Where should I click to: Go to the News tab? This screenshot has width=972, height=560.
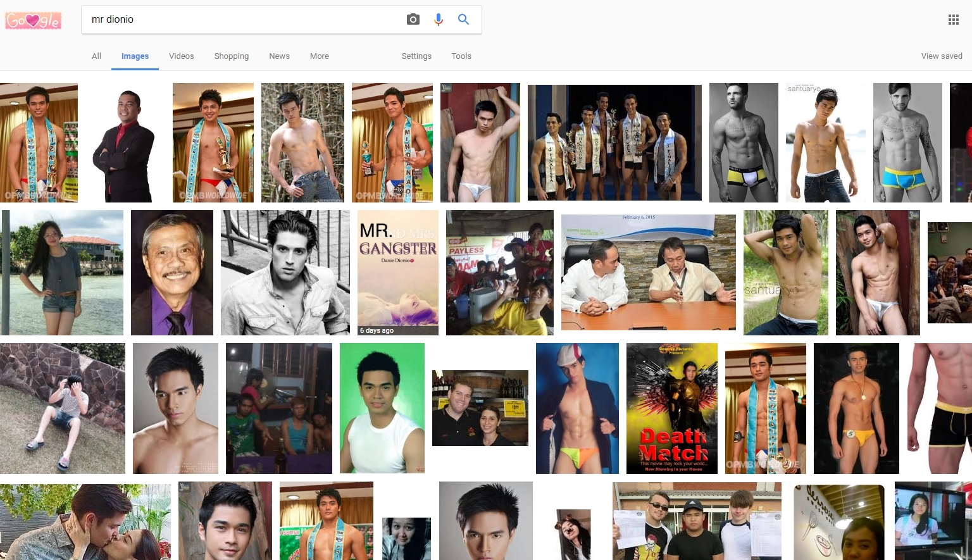279,56
